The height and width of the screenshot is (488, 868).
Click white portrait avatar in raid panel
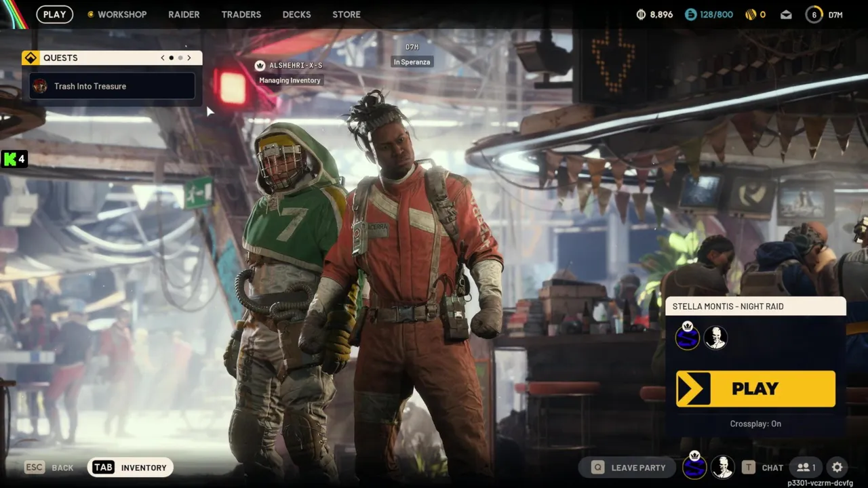(x=715, y=337)
